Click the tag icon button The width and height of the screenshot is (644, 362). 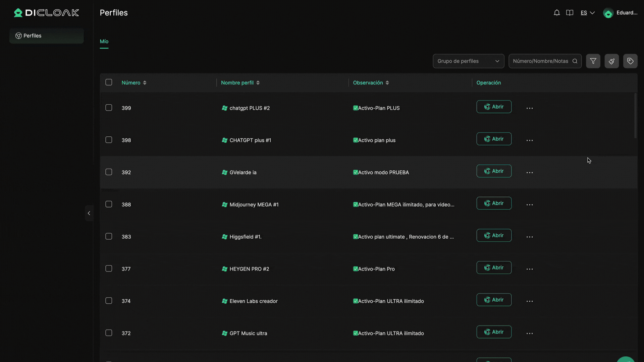(630, 61)
